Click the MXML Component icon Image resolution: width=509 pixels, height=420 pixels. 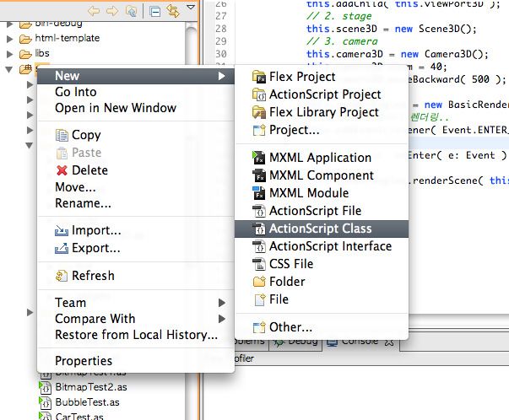click(259, 175)
